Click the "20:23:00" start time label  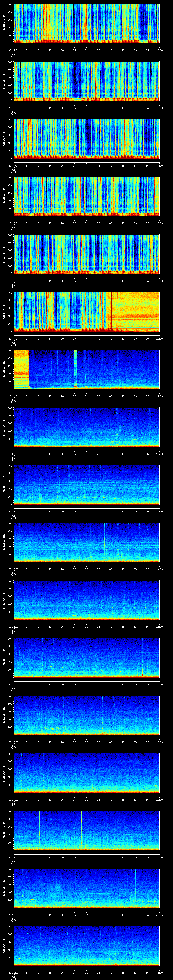pyautogui.click(x=14, y=569)
